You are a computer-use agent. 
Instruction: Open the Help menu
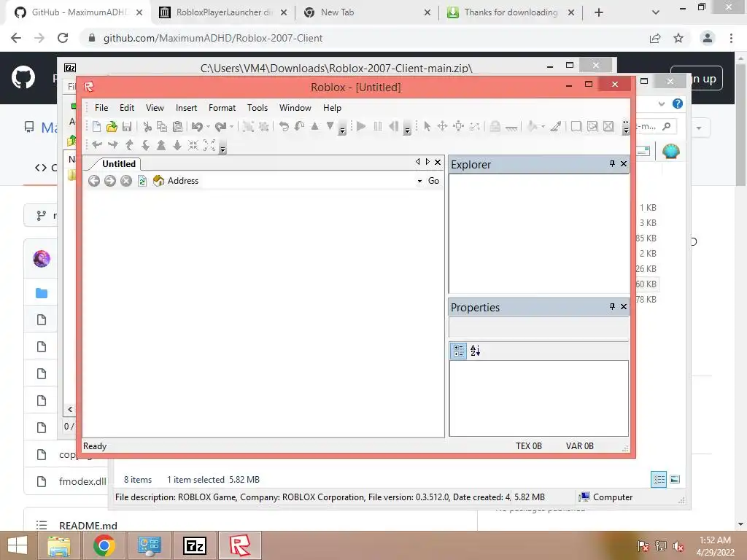click(332, 108)
